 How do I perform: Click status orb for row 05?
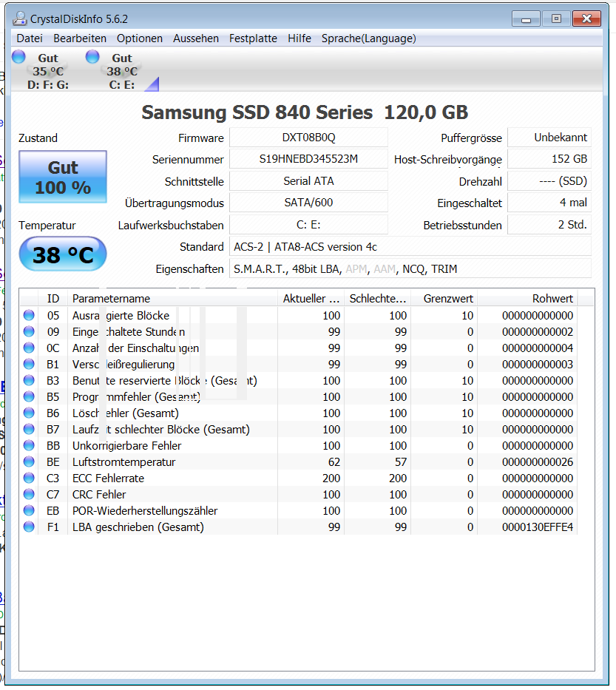[x=29, y=315]
